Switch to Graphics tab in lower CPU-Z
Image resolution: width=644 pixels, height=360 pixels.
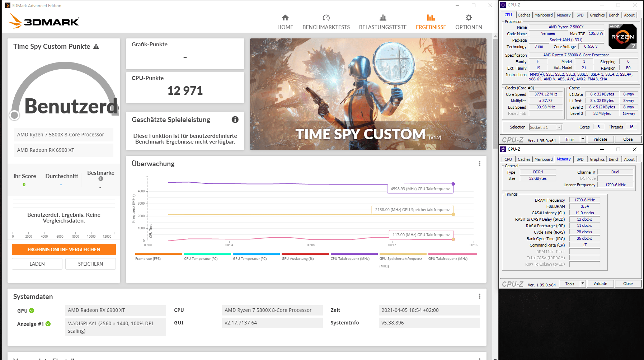coord(597,159)
